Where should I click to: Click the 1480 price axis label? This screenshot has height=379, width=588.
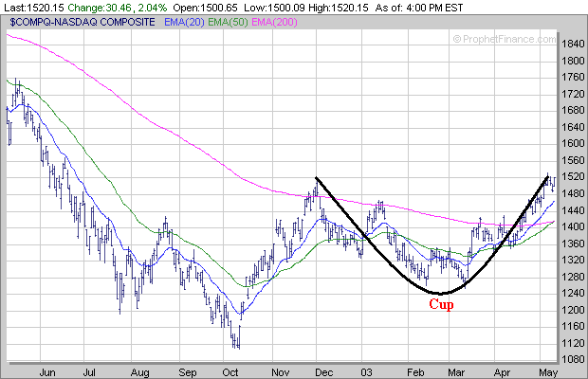click(573, 193)
